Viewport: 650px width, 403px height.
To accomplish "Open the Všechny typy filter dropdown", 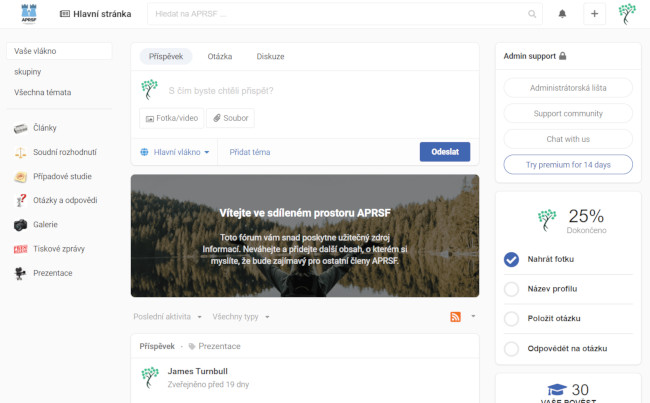I will [241, 317].
